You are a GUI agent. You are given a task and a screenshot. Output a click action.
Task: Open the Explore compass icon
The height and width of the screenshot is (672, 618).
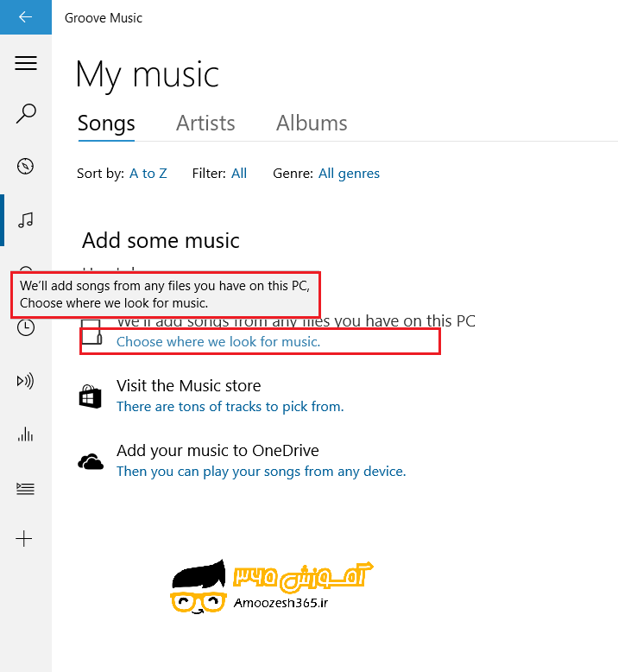point(25,167)
